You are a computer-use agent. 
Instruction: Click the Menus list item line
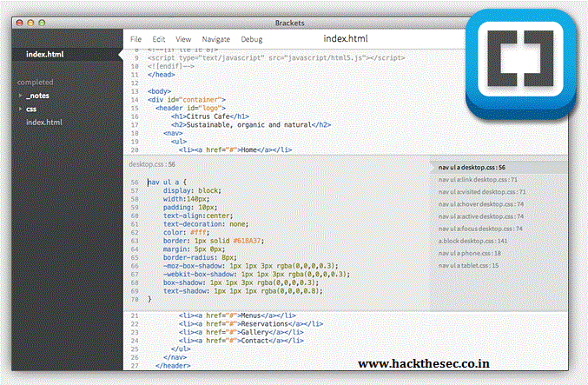(237, 315)
